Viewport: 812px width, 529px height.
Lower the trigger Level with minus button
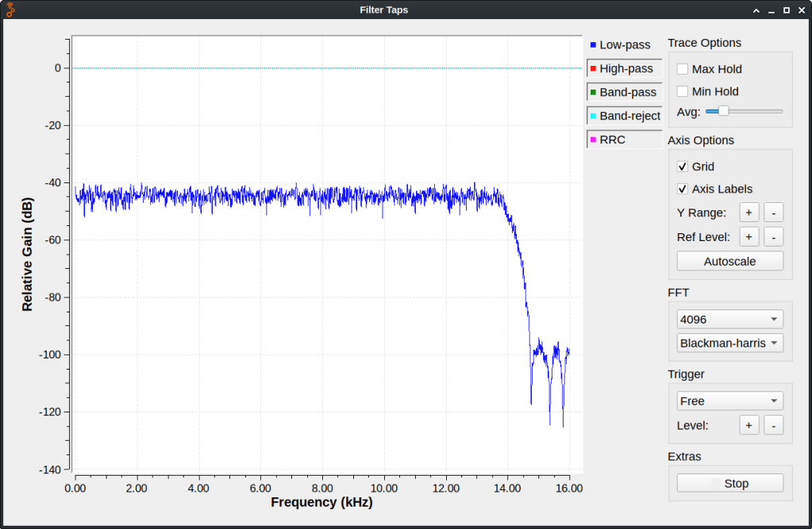[774, 425]
